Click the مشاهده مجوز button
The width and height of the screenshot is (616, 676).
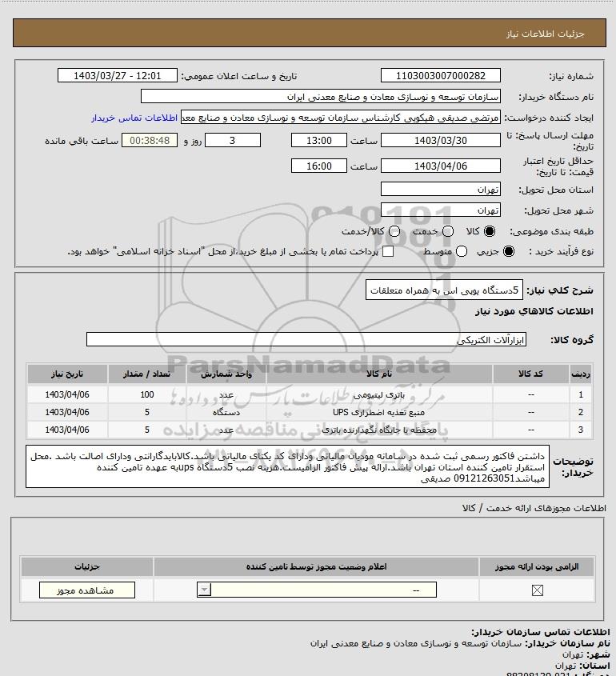pyautogui.click(x=86, y=590)
